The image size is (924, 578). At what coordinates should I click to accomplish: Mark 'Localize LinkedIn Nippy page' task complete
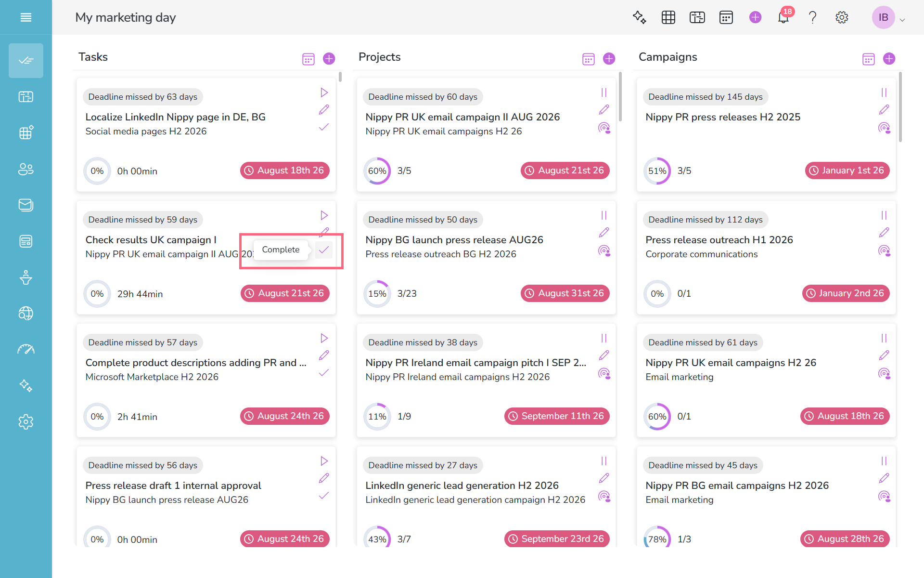(x=324, y=127)
